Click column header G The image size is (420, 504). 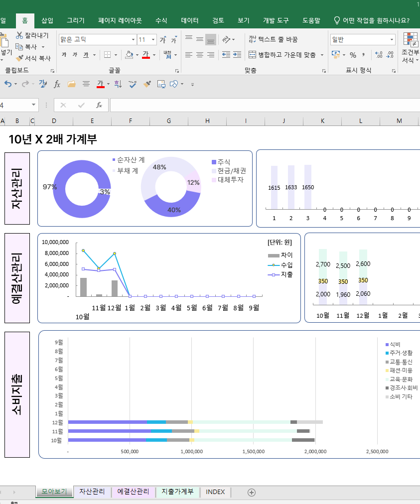coord(169,121)
